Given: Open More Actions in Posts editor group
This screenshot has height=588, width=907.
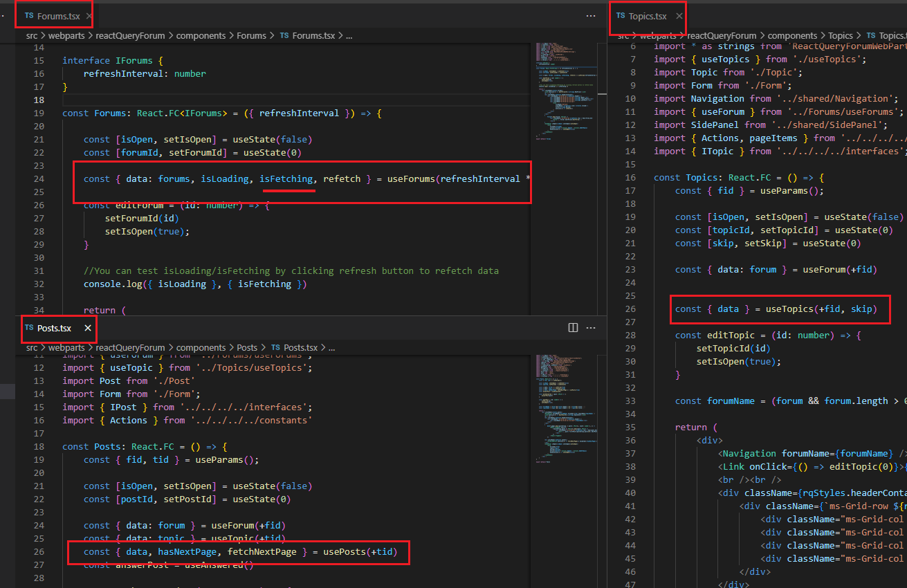Looking at the screenshot, I should pyautogui.click(x=591, y=328).
